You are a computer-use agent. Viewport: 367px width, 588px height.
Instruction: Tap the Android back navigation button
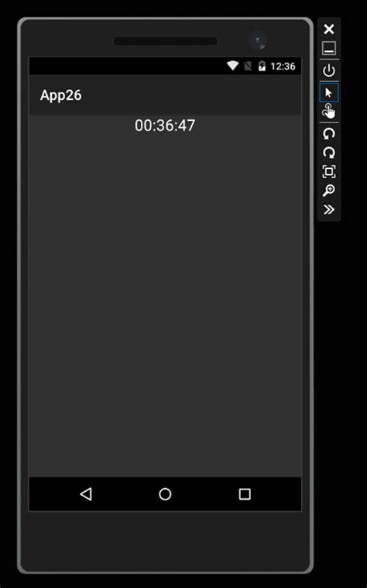click(x=86, y=494)
